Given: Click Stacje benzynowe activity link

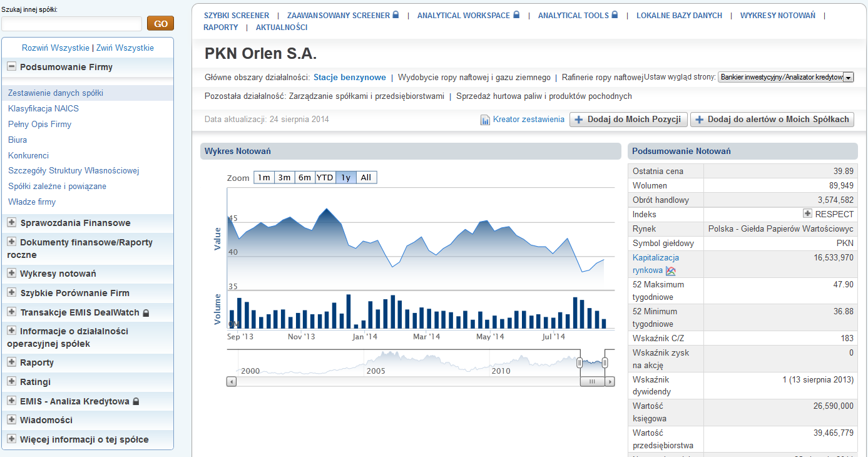Looking at the screenshot, I should point(350,78).
